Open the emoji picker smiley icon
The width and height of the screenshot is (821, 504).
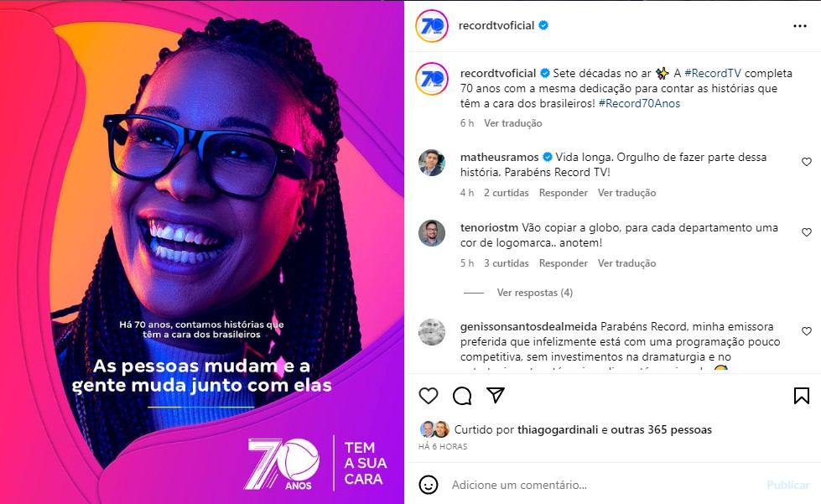coord(429,485)
